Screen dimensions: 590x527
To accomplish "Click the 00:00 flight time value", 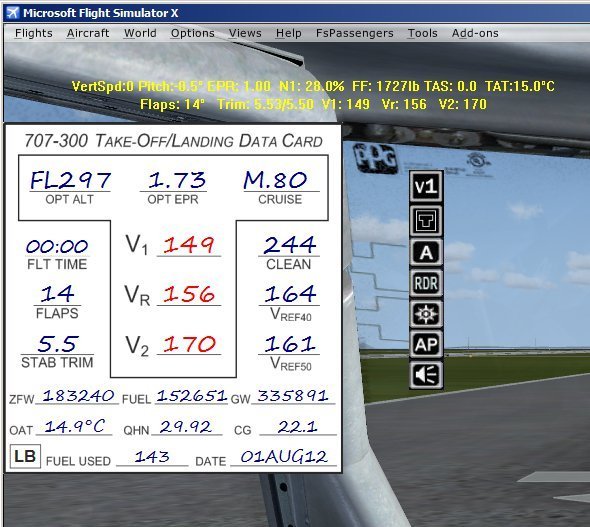I will tap(57, 247).
